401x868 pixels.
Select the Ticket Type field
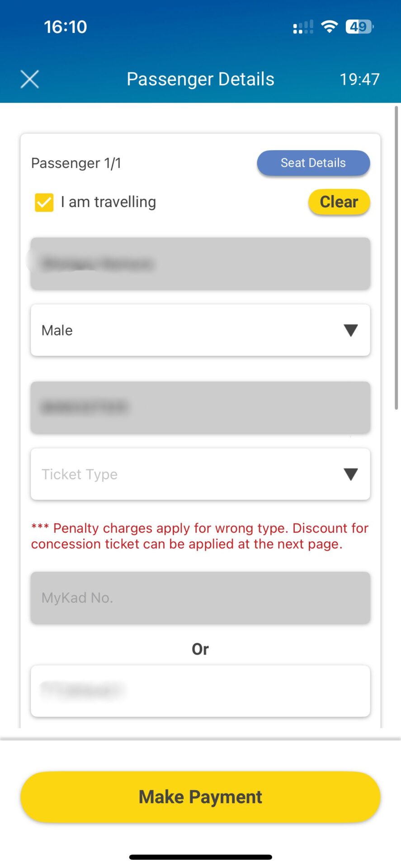[200, 474]
